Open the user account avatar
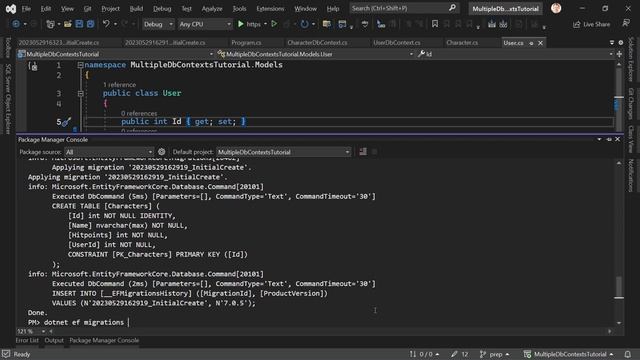 (x=556, y=8)
